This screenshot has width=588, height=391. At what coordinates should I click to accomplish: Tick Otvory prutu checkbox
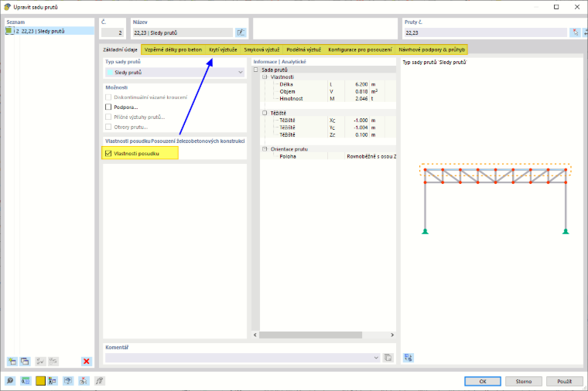tap(108, 127)
